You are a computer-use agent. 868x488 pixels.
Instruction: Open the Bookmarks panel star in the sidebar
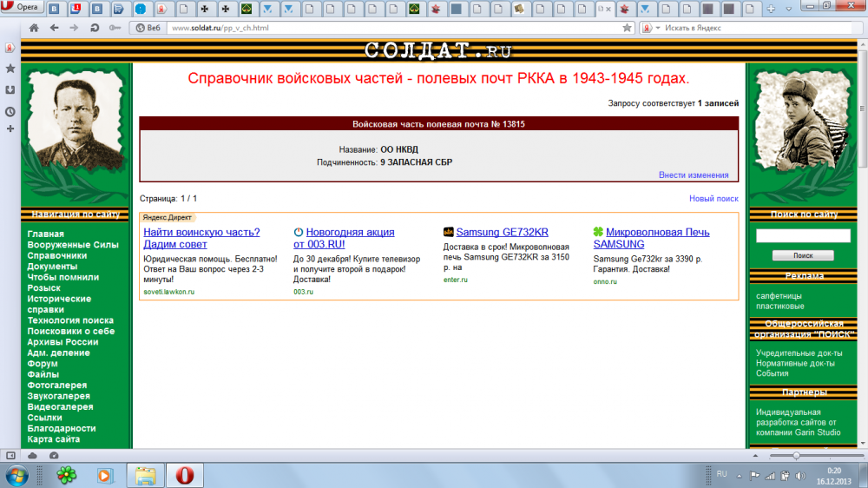pos(10,68)
